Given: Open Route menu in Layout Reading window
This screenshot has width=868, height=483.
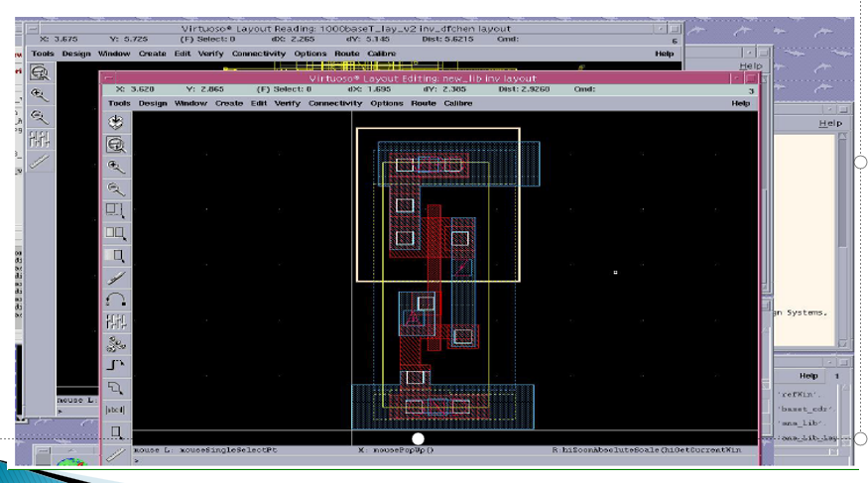Looking at the screenshot, I should (x=347, y=54).
